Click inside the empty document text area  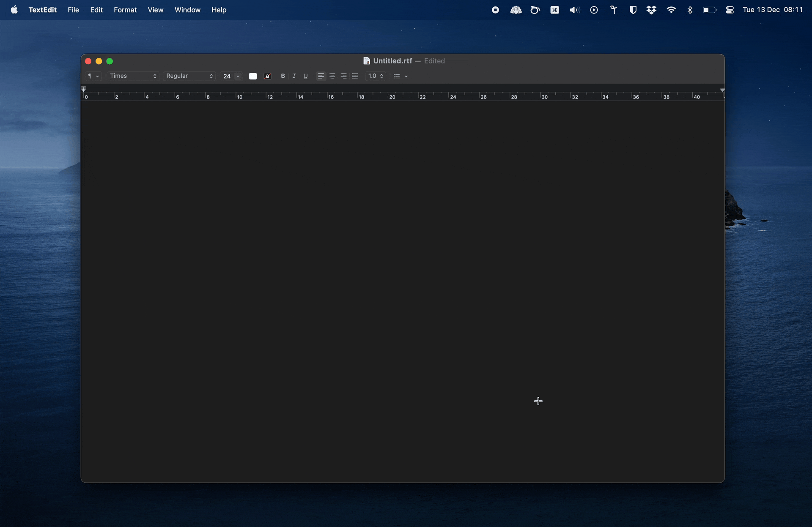click(x=402, y=291)
